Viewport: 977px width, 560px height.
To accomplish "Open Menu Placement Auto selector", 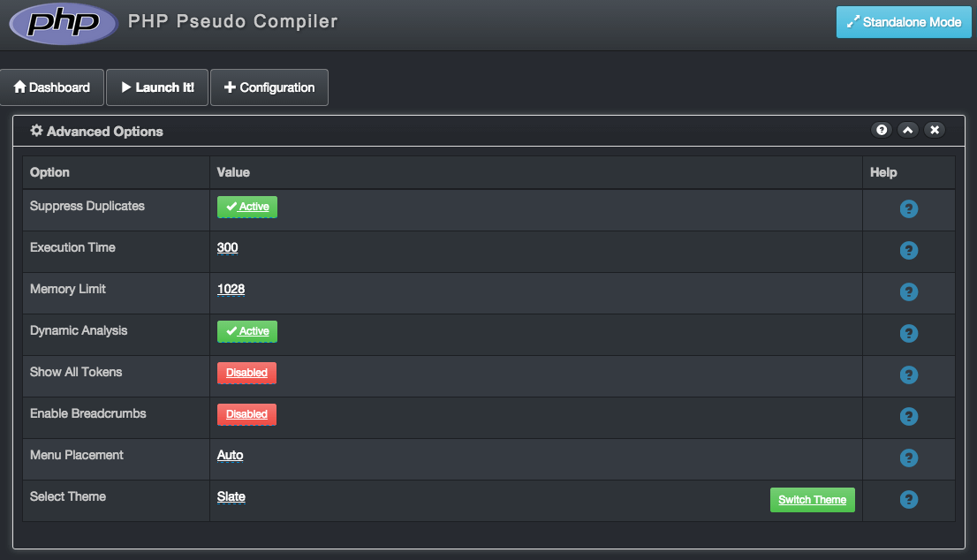I will [230, 456].
